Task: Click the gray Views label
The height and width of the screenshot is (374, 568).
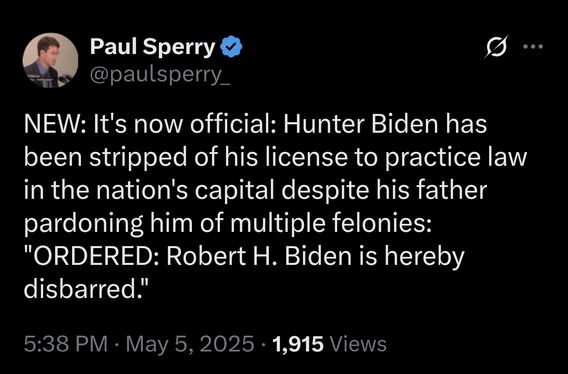Action: point(359,344)
